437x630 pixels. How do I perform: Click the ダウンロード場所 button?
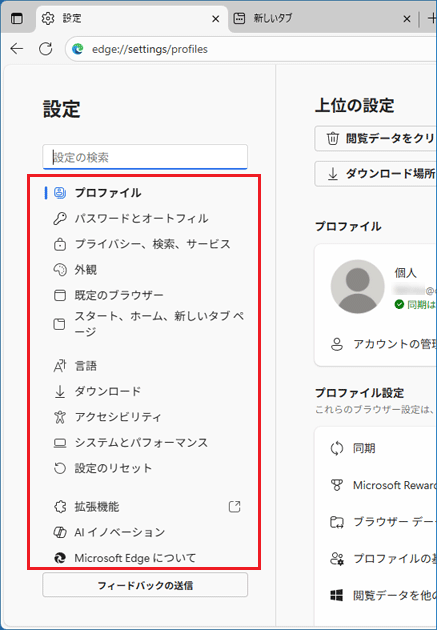[x=376, y=174]
